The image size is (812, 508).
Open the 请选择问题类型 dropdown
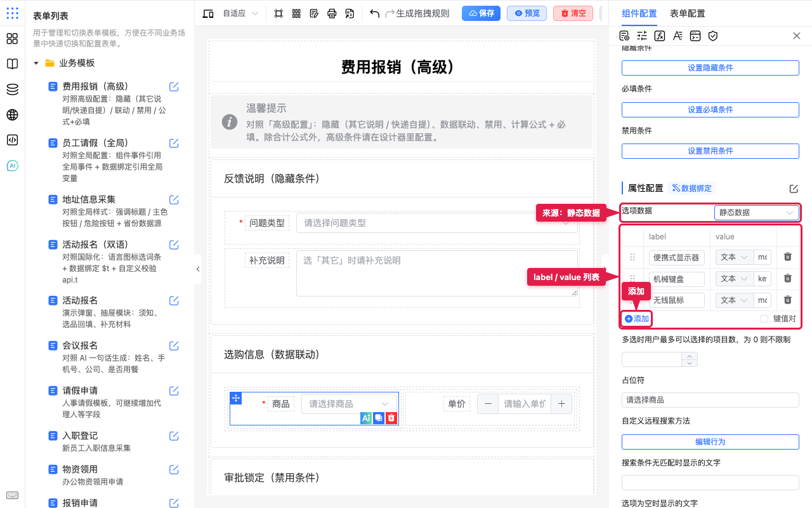point(437,223)
